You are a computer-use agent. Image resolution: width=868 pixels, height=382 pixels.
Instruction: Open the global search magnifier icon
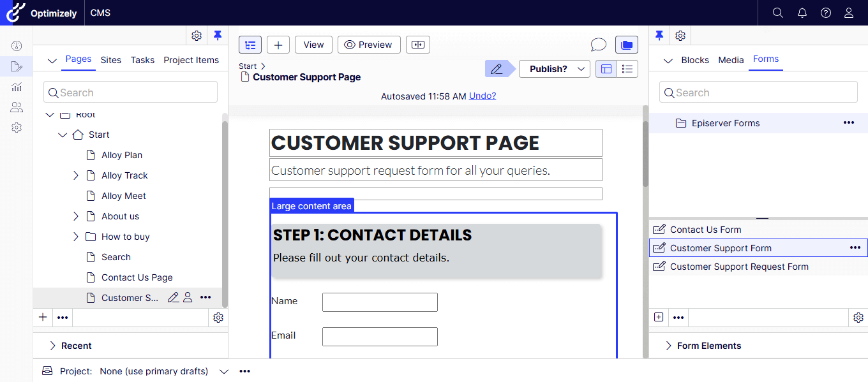[x=777, y=13]
